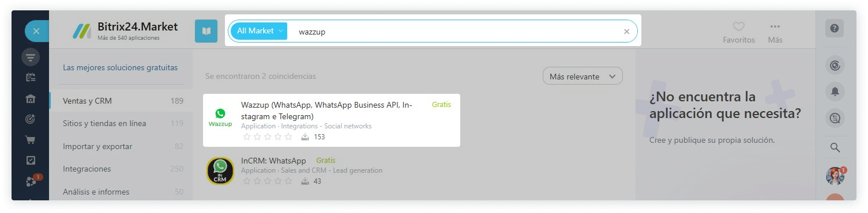Open the calendar icon in the left sidebar

pyautogui.click(x=31, y=77)
